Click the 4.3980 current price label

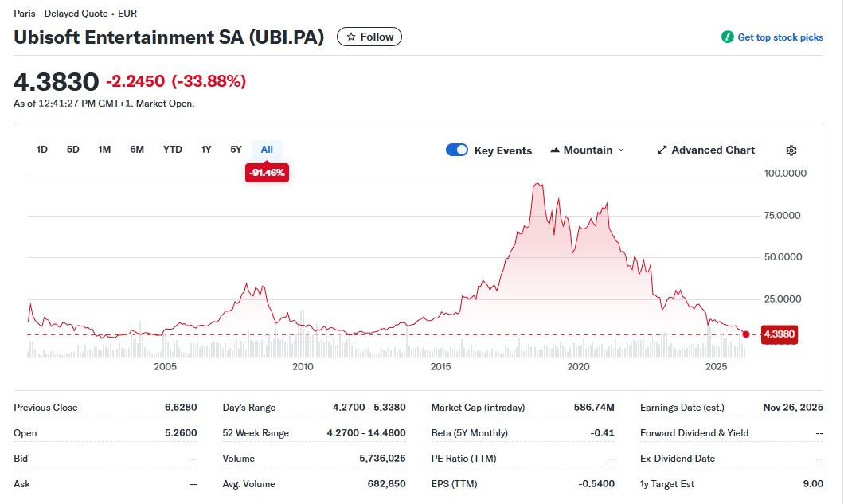point(779,334)
